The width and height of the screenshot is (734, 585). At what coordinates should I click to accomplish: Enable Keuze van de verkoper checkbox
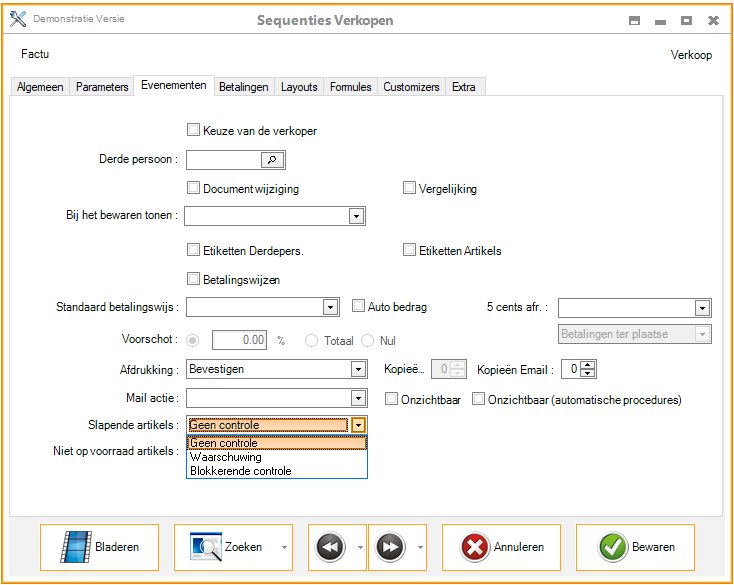coord(194,130)
